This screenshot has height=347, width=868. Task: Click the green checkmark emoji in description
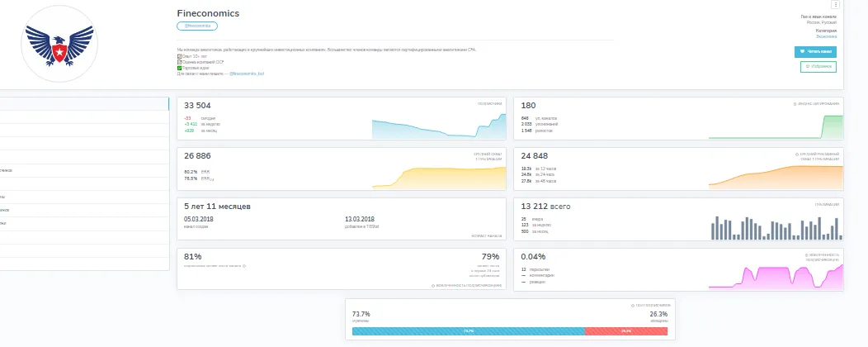point(179,68)
